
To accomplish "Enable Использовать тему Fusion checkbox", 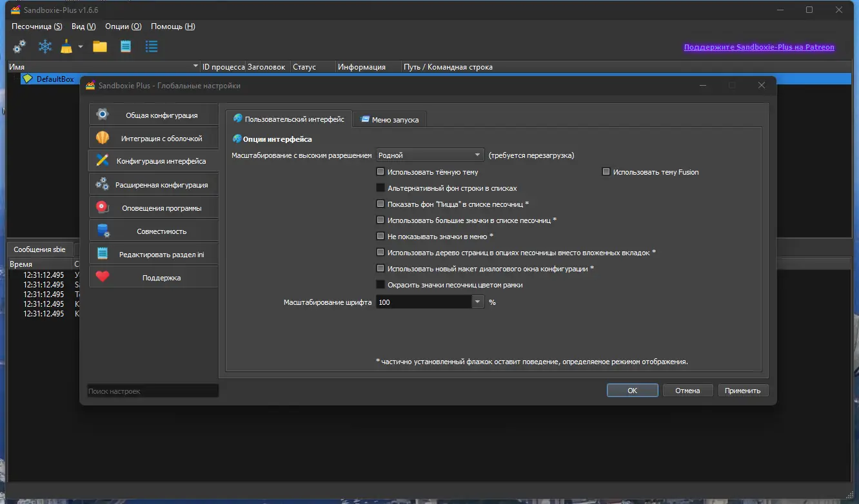I will (x=606, y=172).
